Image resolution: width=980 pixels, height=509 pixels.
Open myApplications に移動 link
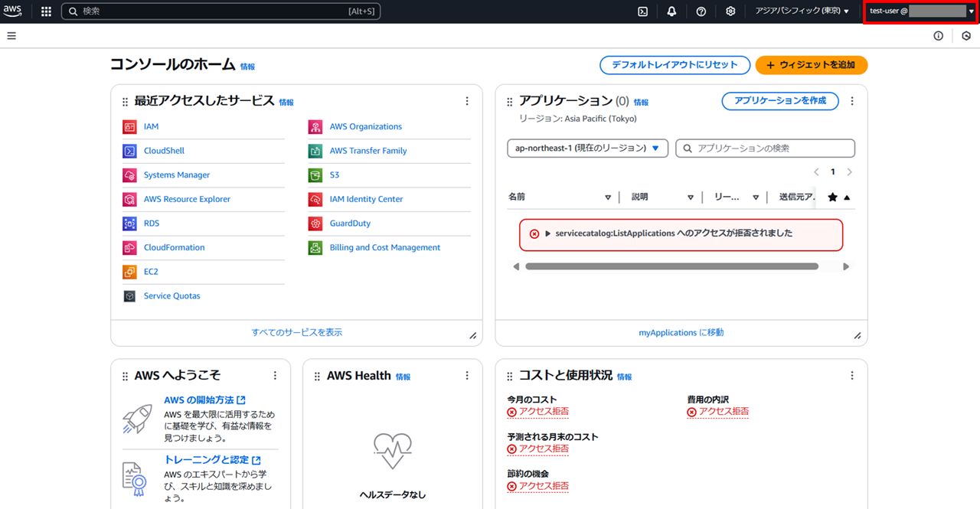coord(681,333)
